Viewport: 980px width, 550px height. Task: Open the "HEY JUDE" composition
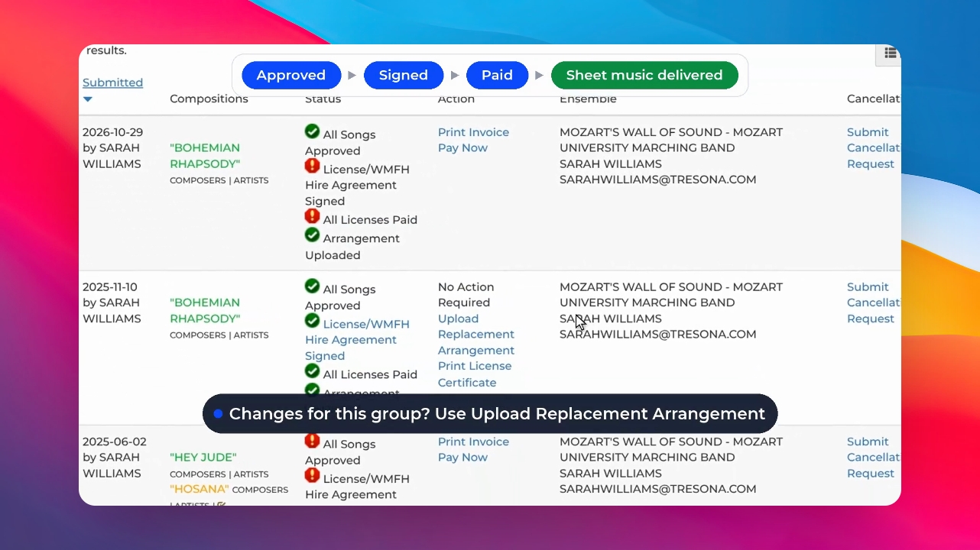pos(203,458)
